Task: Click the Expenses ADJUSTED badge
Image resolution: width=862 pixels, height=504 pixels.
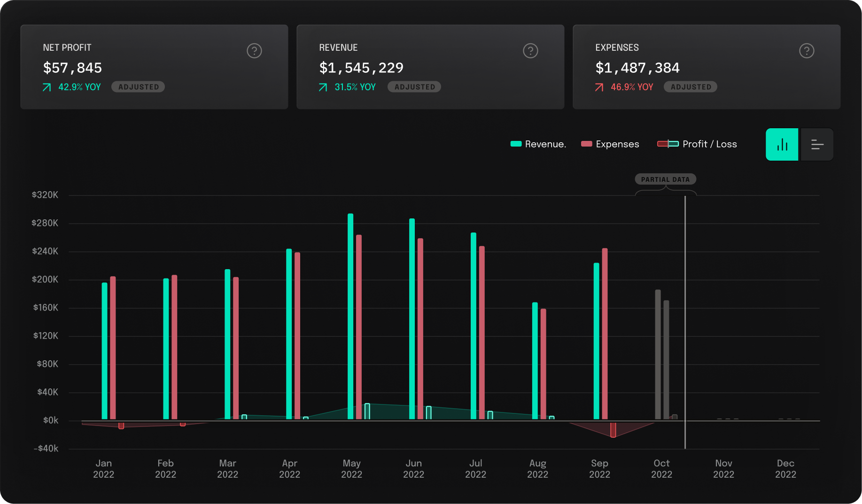Action: [x=691, y=87]
